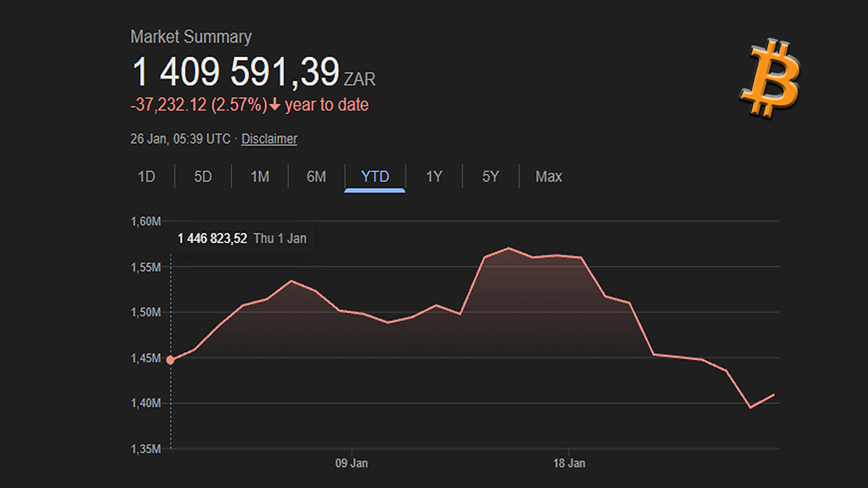This screenshot has width=868, height=488.
Task: Click the 09 Jan axis label
Action: (353, 463)
